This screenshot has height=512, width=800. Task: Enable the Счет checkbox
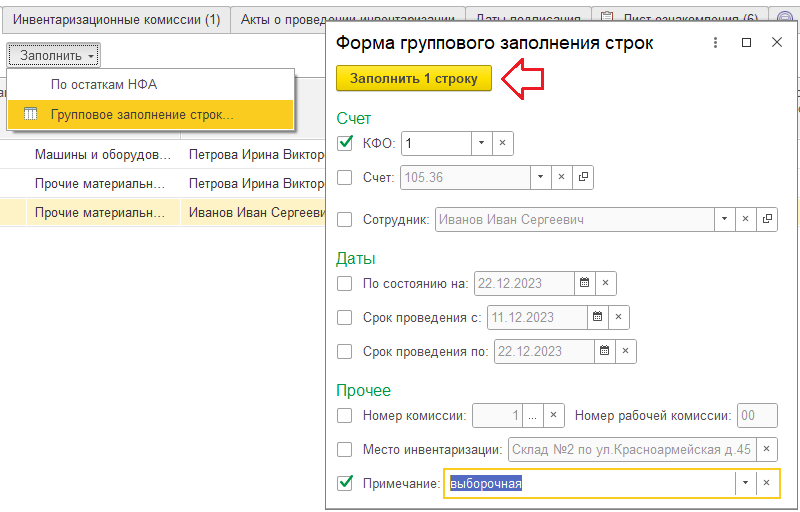[345, 177]
